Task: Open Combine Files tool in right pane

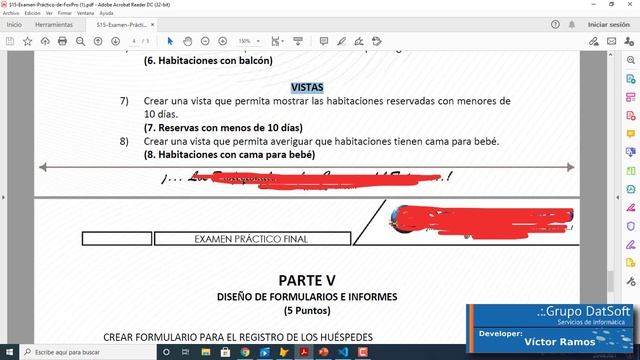Action: pyautogui.click(x=631, y=152)
